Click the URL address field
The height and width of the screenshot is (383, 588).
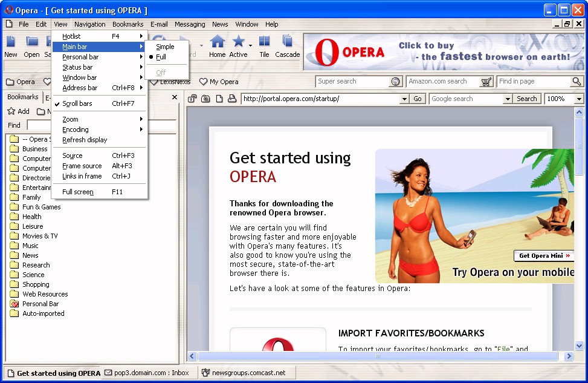click(321, 99)
